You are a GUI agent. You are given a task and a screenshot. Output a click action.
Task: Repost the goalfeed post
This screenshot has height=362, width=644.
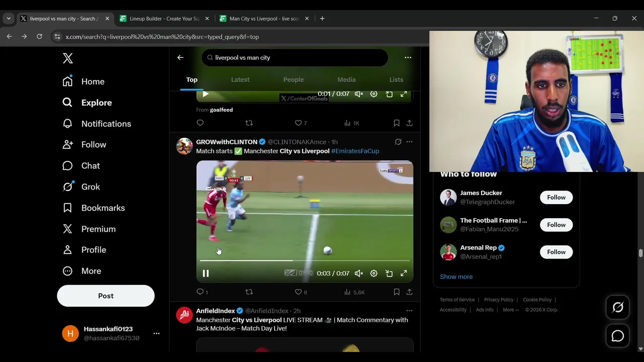coord(249,123)
